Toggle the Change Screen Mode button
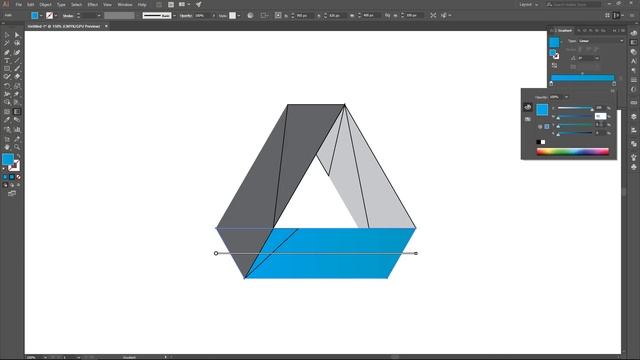Screen dimensions: 640x360 tap(12, 193)
